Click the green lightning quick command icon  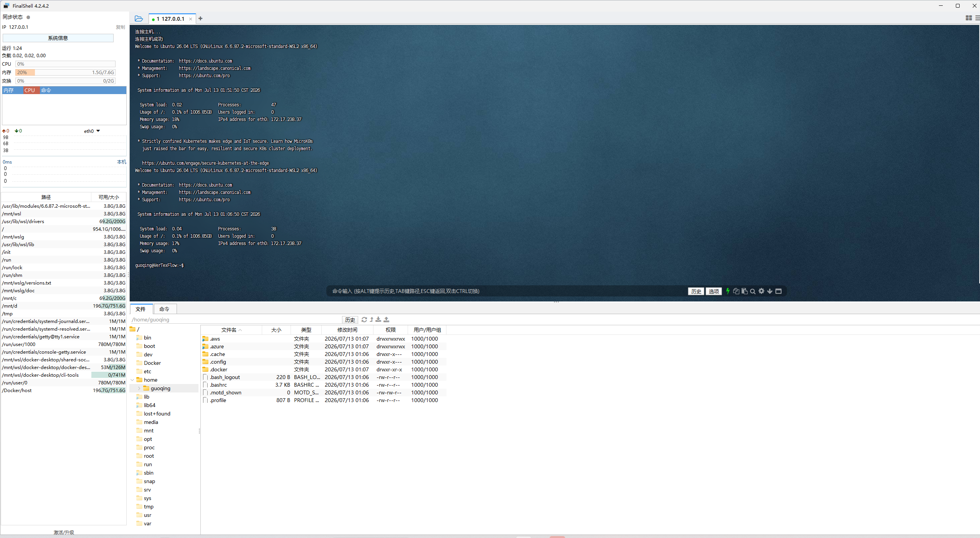tap(728, 291)
